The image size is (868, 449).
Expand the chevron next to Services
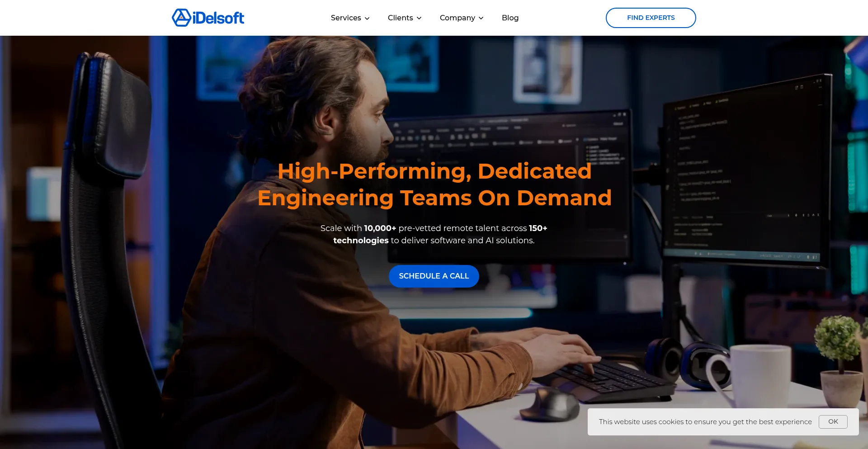(367, 18)
